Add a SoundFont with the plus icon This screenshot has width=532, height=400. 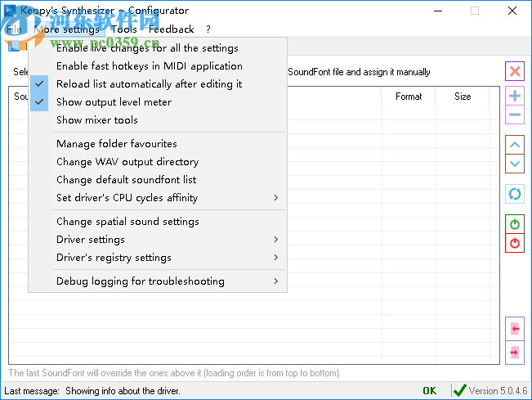[x=515, y=96]
